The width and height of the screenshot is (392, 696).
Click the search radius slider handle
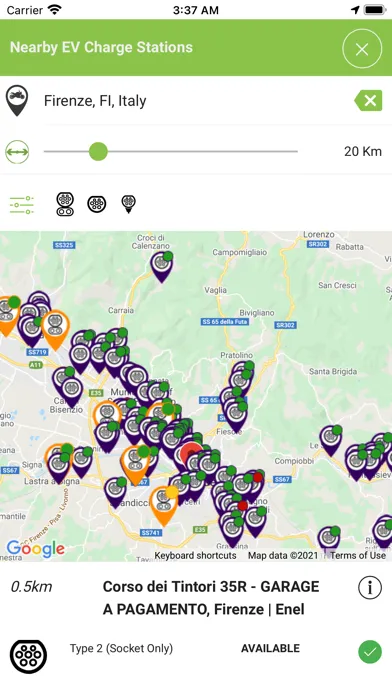98,151
